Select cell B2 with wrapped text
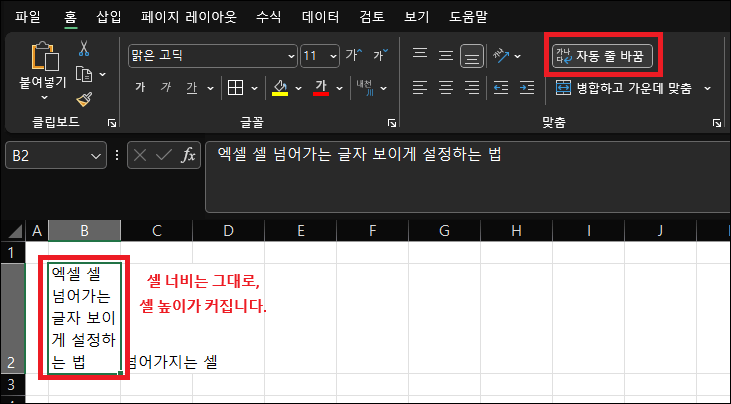The height and width of the screenshot is (404, 731). pos(84,318)
